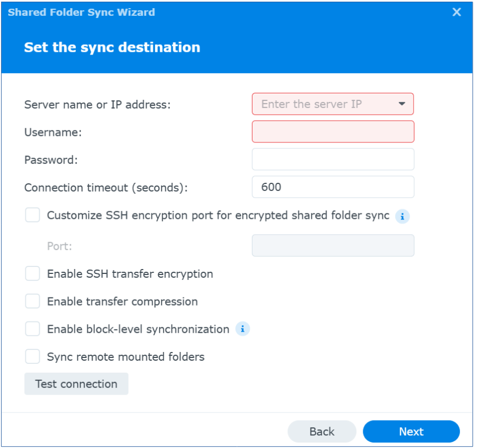Check Sync remote mounted folders
480x448 pixels.
pos(33,357)
